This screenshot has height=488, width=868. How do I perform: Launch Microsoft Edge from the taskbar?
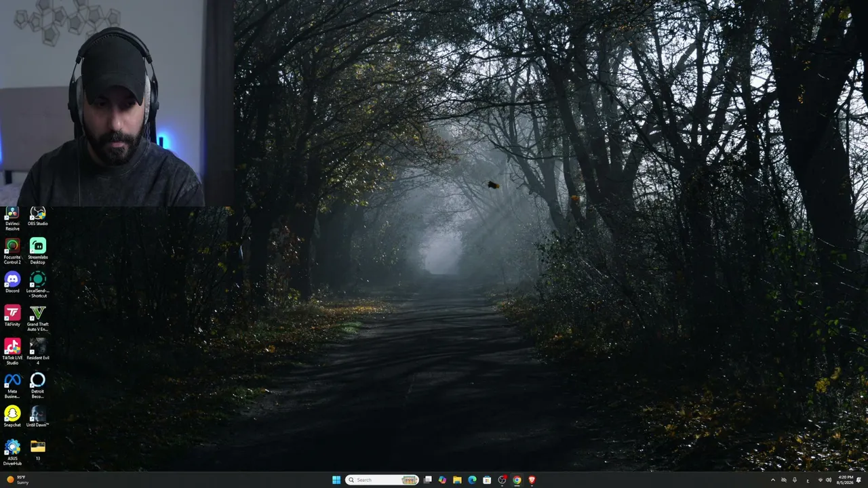[472, 480]
